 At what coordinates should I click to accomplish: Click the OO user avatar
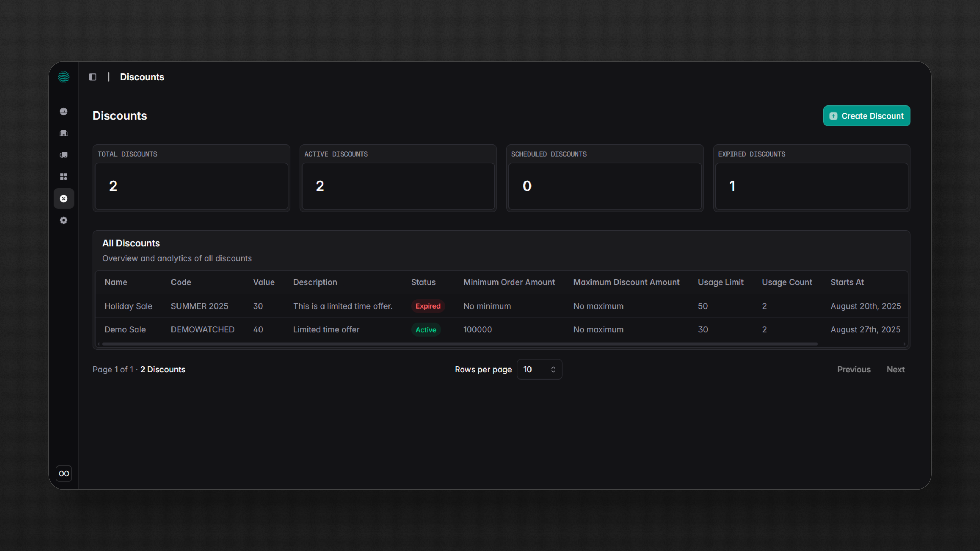pyautogui.click(x=64, y=473)
